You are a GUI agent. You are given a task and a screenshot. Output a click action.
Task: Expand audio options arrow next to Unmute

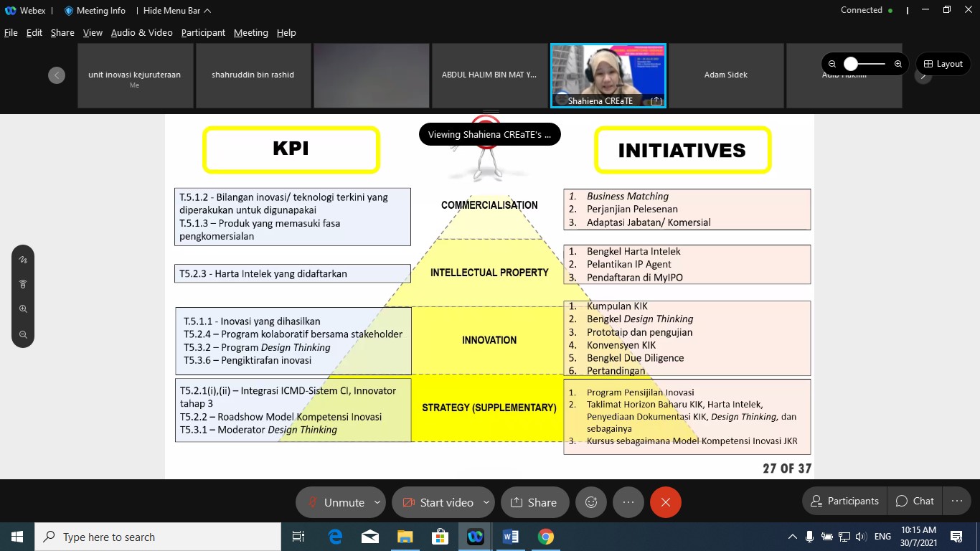click(x=377, y=502)
